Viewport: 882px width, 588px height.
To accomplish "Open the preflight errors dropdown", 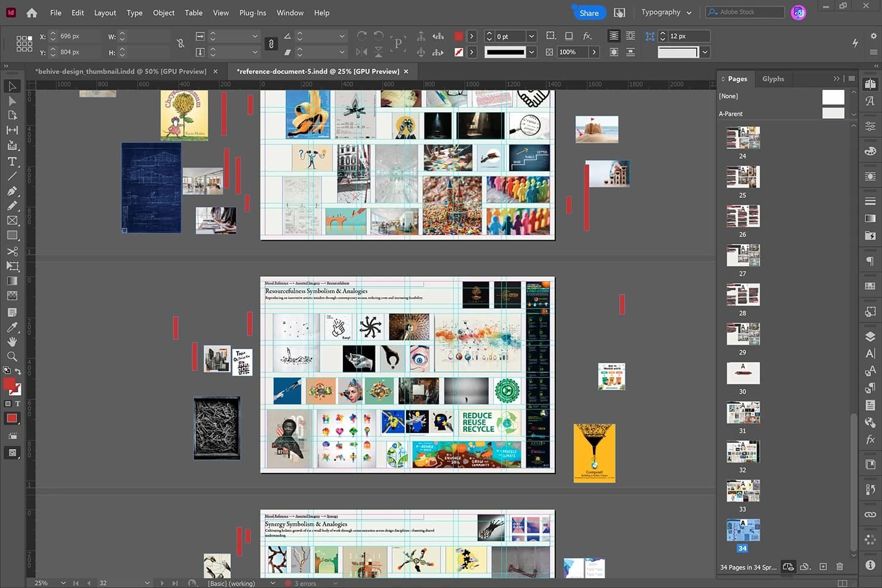I will 335,583.
